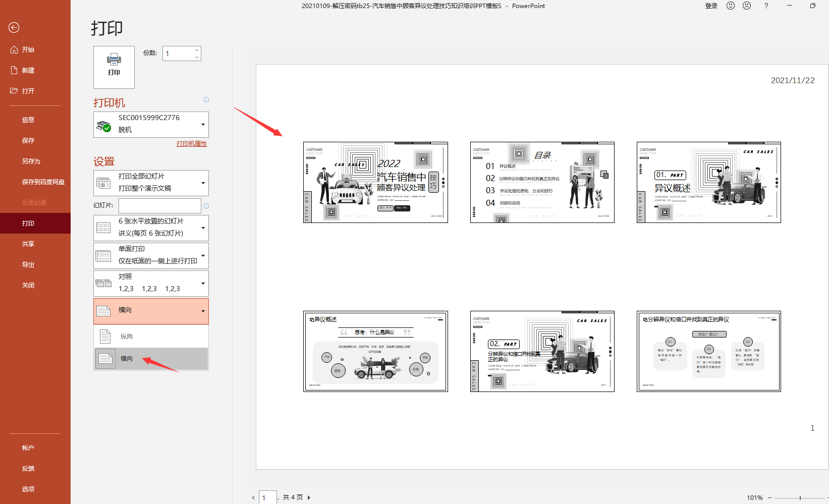This screenshot has height=504, width=829.
Task: Click the help question mark icon
Action: coord(766,6)
